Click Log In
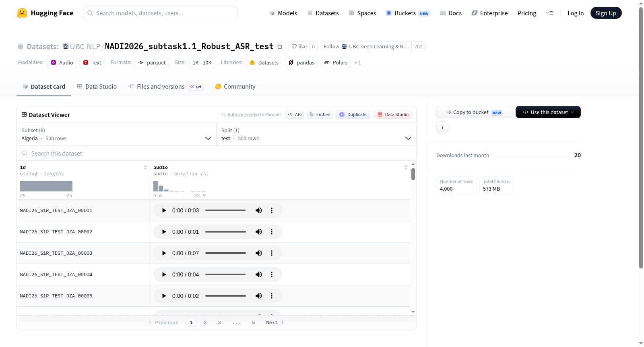The height and width of the screenshot is (347, 644). (576, 13)
